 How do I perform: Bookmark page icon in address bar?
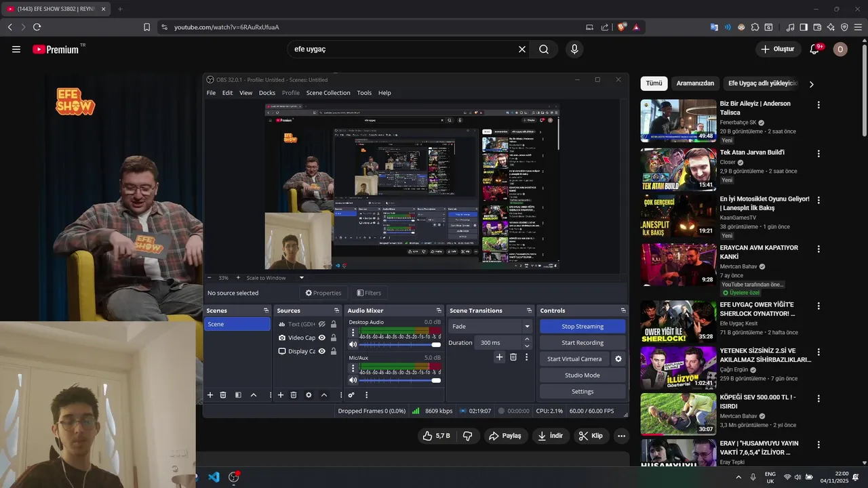coord(146,27)
